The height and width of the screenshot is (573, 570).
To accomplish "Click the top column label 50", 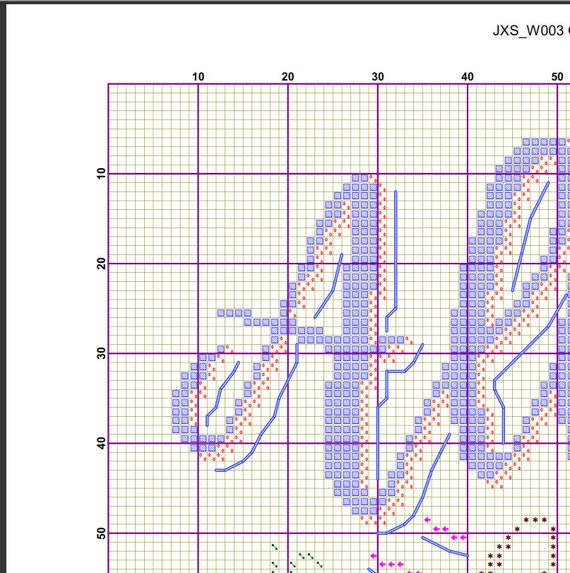I will (x=557, y=77).
